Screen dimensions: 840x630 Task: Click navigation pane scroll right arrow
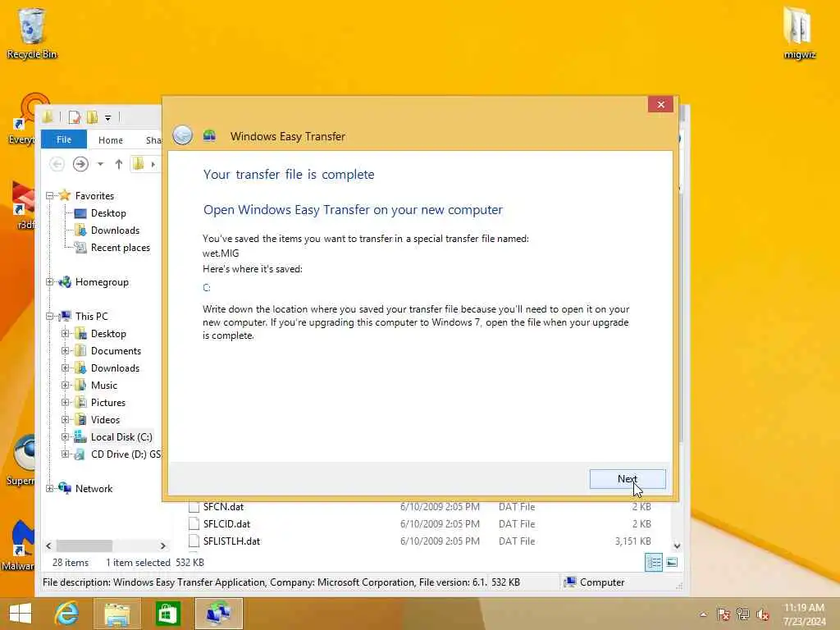pyautogui.click(x=163, y=546)
